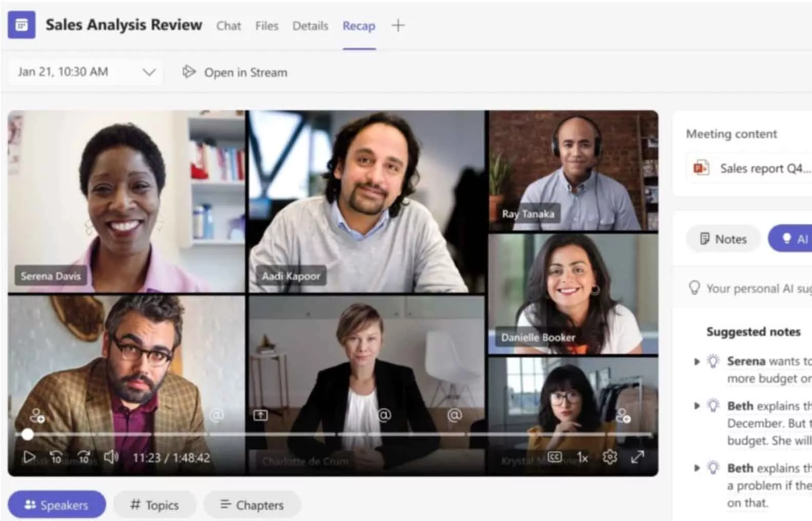
Task: Click the faint @ marker on the bearded man's tile
Action: coord(217,415)
